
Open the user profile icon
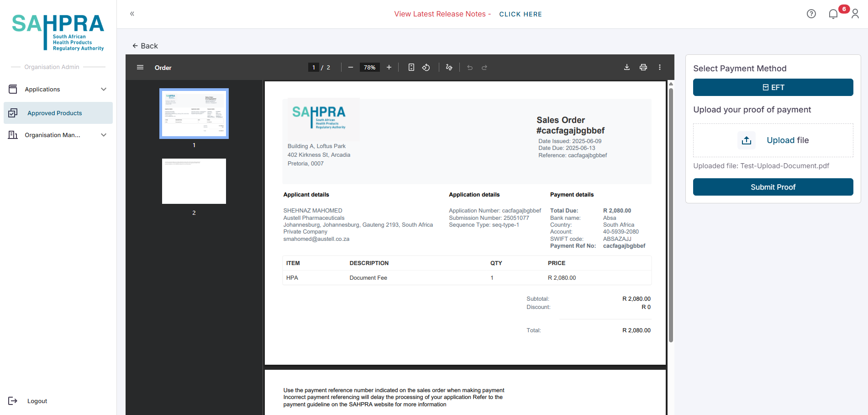[x=855, y=14]
